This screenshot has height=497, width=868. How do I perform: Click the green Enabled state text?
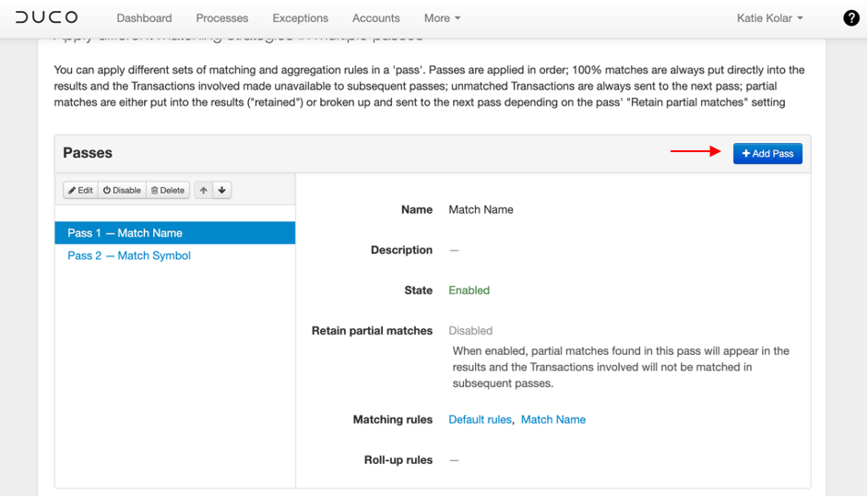469,290
